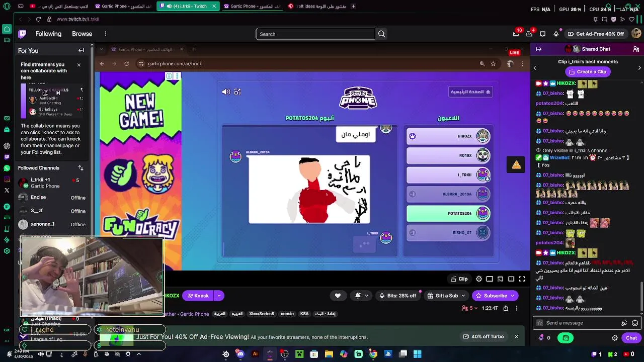Viewport: 644px width, 362px height.
Task: Click the Twitch search magnifier button
Action: (x=381, y=34)
